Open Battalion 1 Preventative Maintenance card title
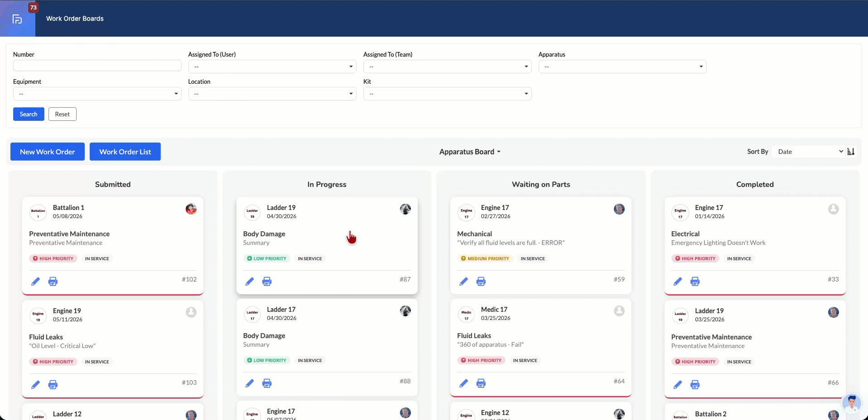Viewport: 868px width, 420px height. tap(69, 234)
